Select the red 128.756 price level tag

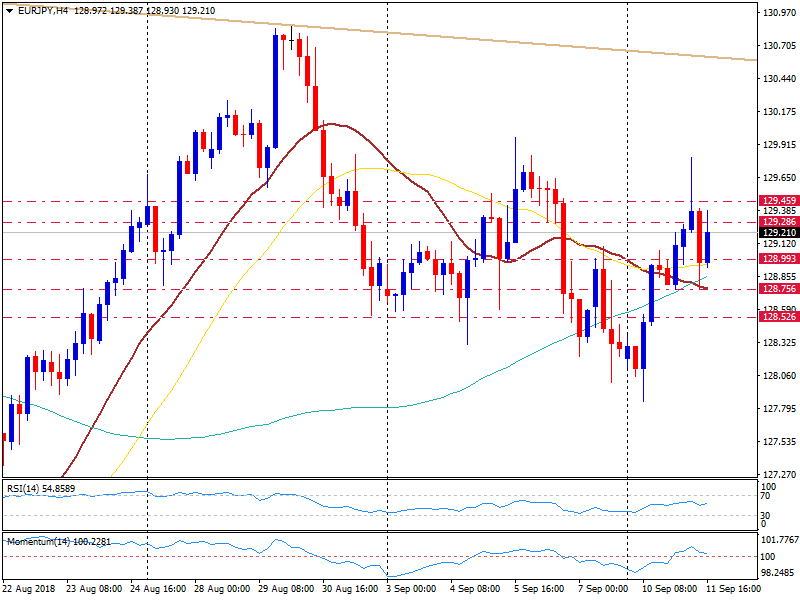777,289
